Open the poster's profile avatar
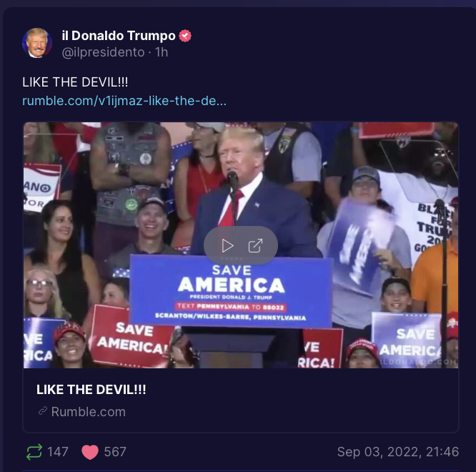The width and height of the screenshot is (476, 472). [x=37, y=43]
